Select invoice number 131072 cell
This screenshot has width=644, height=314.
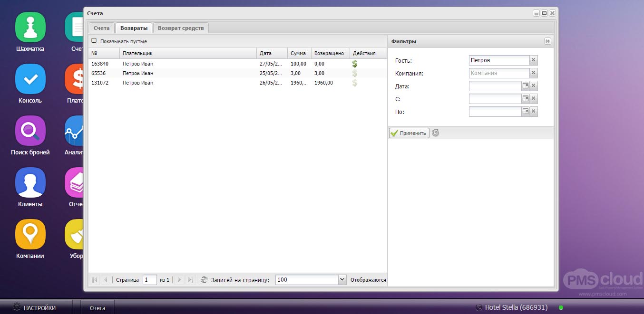[100, 83]
